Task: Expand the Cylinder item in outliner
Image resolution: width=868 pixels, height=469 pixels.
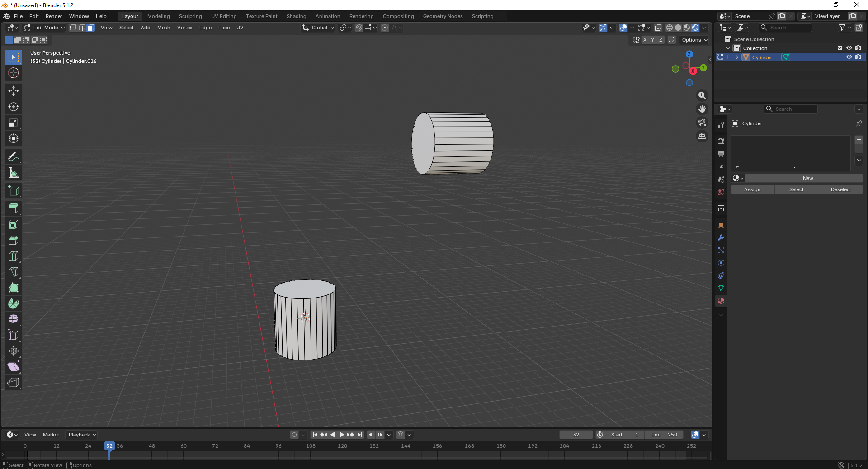Action: (737, 57)
